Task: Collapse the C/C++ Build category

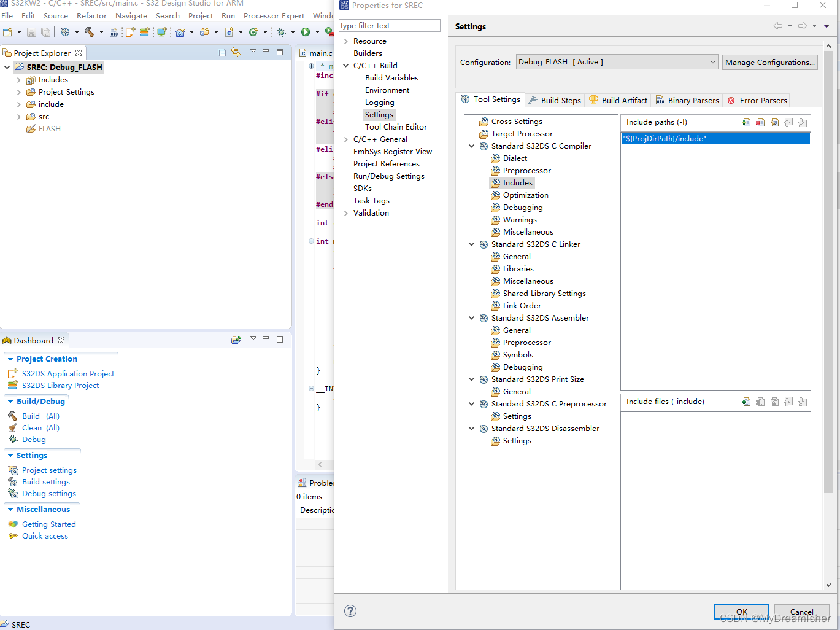Action: tap(346, 66)
